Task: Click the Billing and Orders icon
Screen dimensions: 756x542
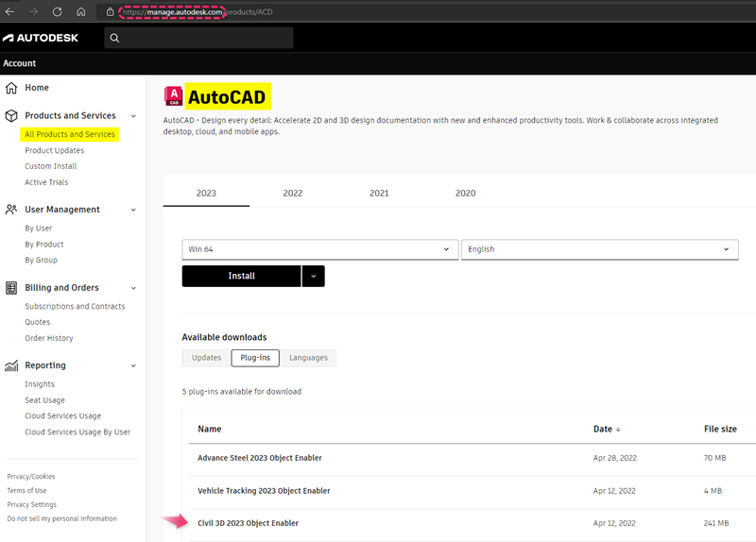Action: click(x=11, y=288)
